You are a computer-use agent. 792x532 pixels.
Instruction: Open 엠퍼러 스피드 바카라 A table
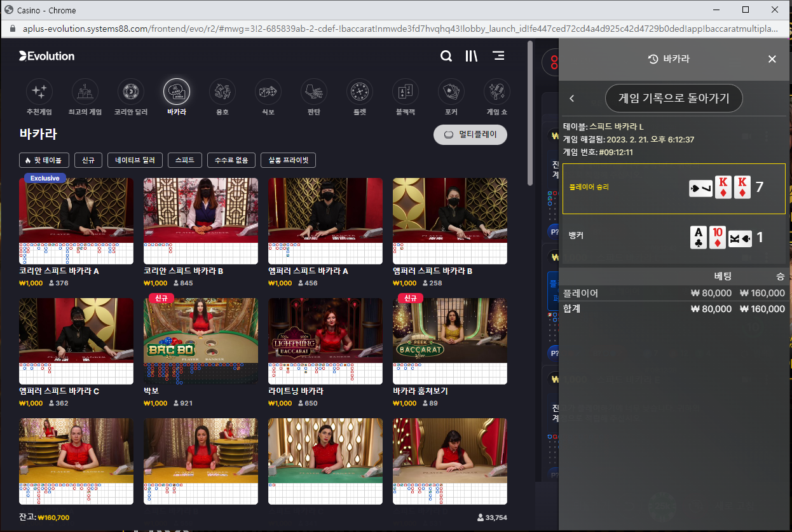(x=325, y=221)
